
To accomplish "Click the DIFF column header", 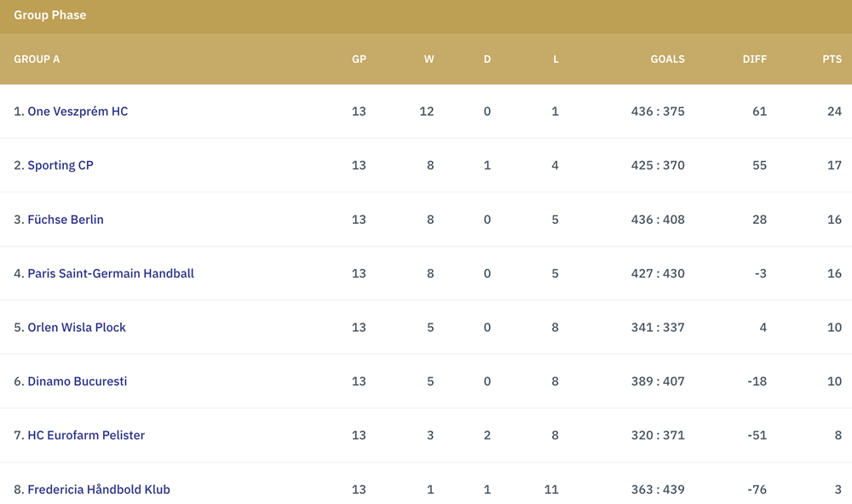I will coord(755,60).
